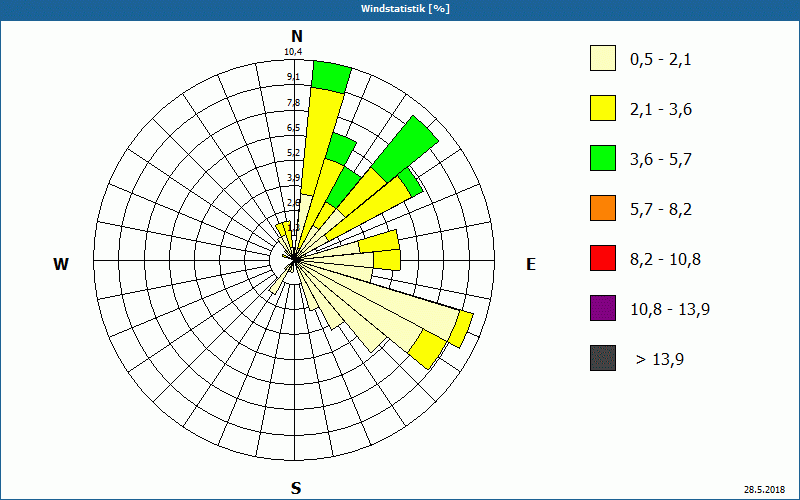Click the pale yellow 0,5 - 2,1 swatch
800x500 pixels.
click(x=603, y=58)
